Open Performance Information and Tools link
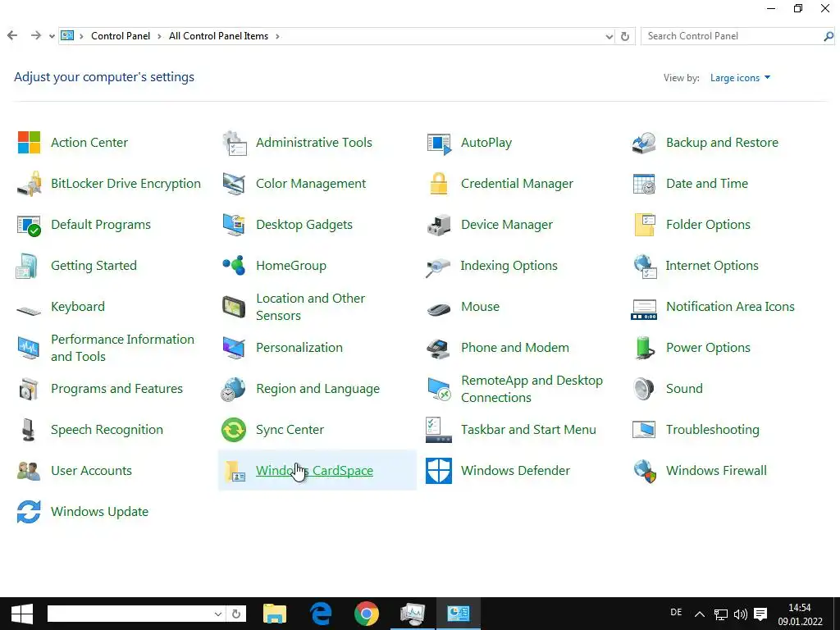 123,348
